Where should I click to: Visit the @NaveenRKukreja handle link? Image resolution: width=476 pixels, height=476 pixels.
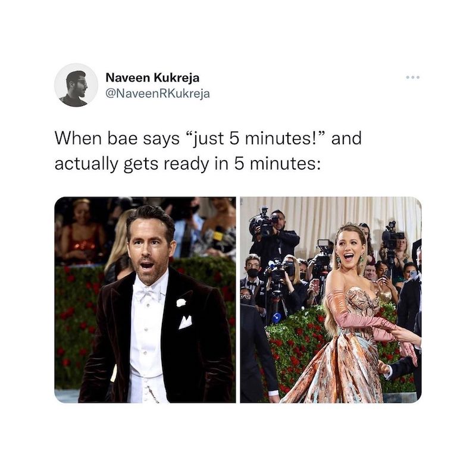click(x=158, y=93)
